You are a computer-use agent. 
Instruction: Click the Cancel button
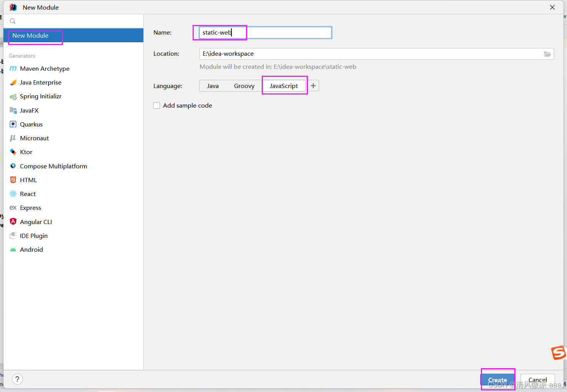[x=537, y=379]
